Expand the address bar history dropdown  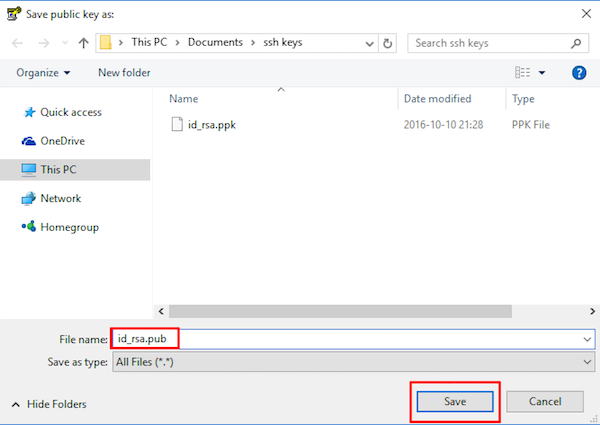coord(369,43)
